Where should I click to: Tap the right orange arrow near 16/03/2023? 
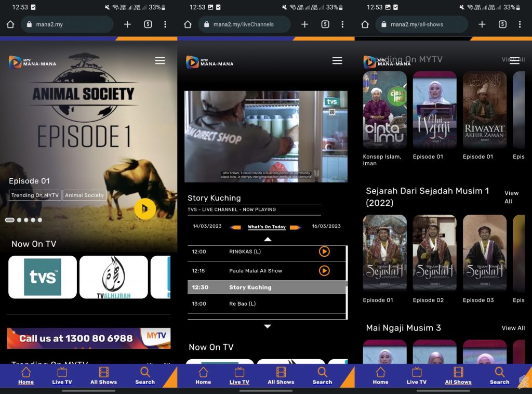point(295,227)
